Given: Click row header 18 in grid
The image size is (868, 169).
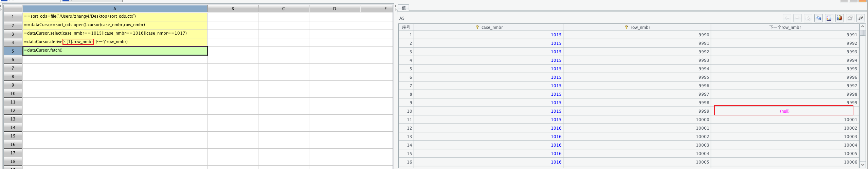Looking at the screenshot, I should pos(13,161).
